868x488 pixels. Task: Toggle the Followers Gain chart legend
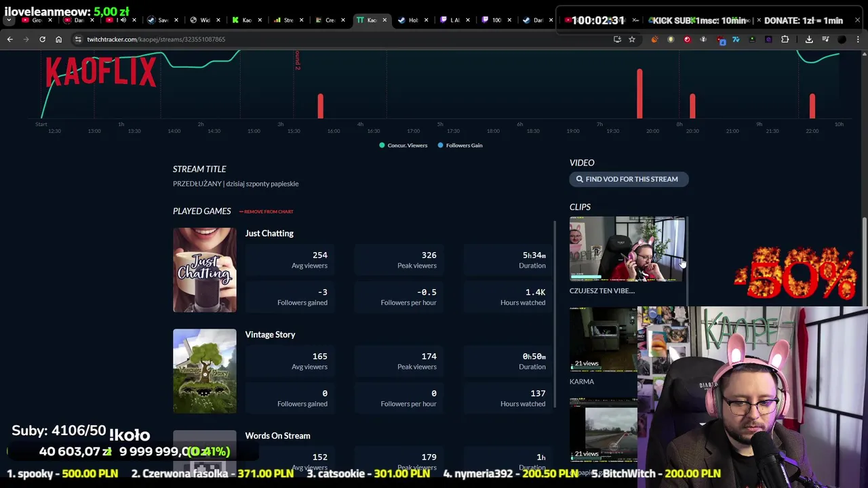tap(460, 145)
